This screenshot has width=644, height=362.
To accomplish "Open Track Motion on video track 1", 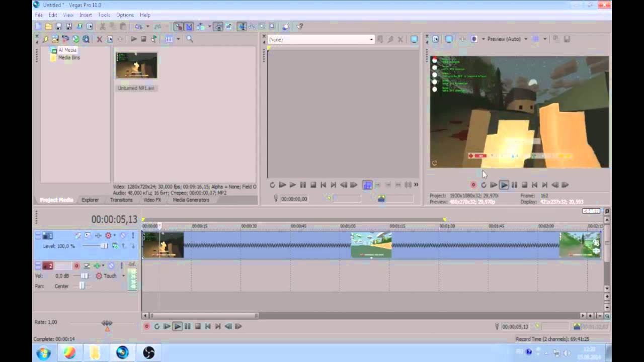I will pos(88,235).
